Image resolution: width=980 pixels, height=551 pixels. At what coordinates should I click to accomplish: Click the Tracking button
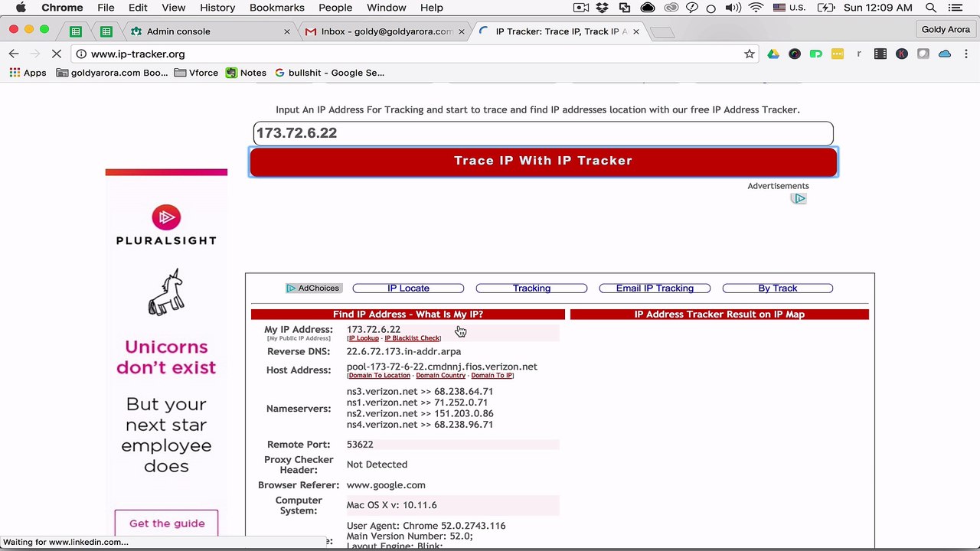pos(531,289)
